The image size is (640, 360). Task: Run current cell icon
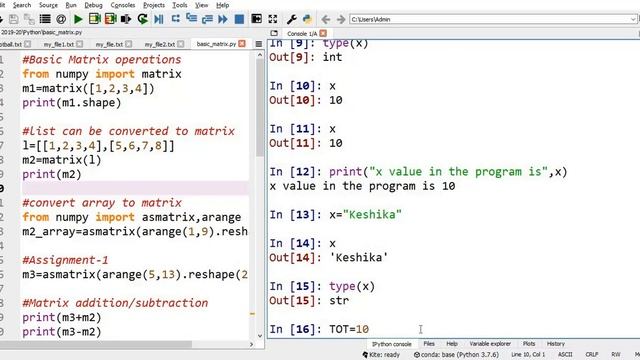point(94,19)
